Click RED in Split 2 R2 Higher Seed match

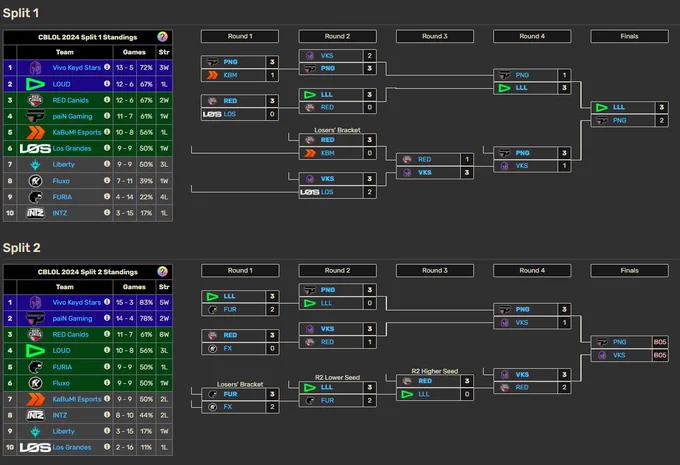pyautogui.click(x=425, y=381)
